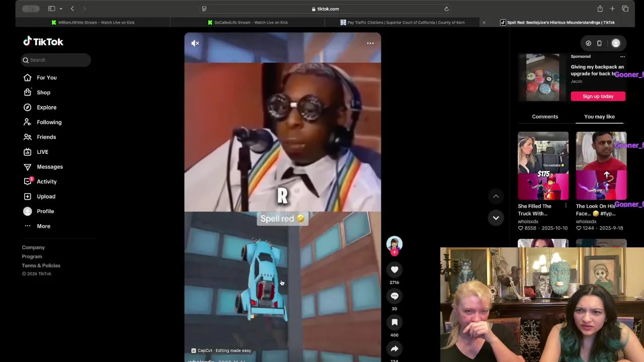The image size is (644, 362).
Task: Click the whoisxdx name under the $175 video
Action: (528, 221)
